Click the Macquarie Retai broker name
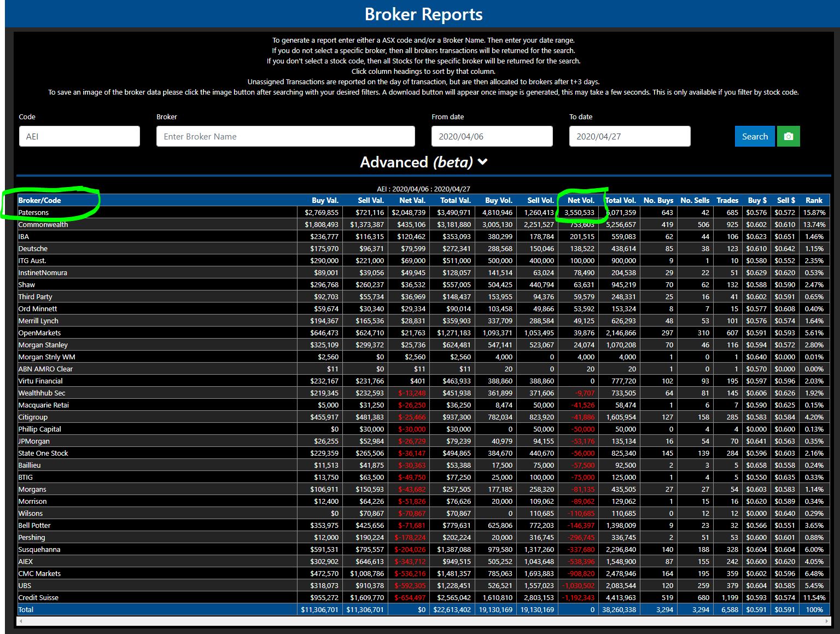The height and width of the screenshot is (634, 840). click(44, 405)
